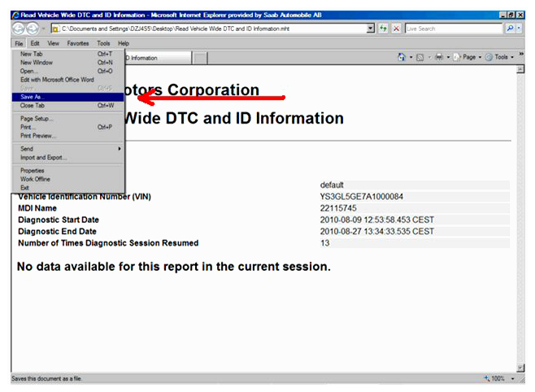
Task: Expand the Send submenu
Action: tap(68, 149)
